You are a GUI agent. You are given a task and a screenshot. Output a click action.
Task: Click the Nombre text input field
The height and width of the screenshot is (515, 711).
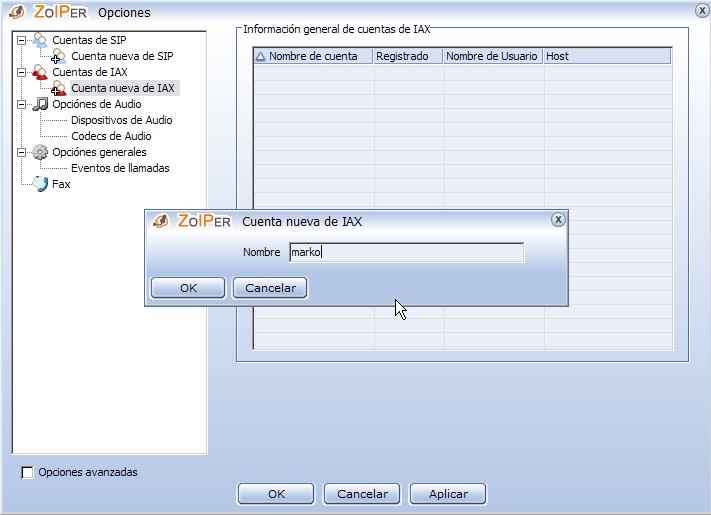click(406, 253)
